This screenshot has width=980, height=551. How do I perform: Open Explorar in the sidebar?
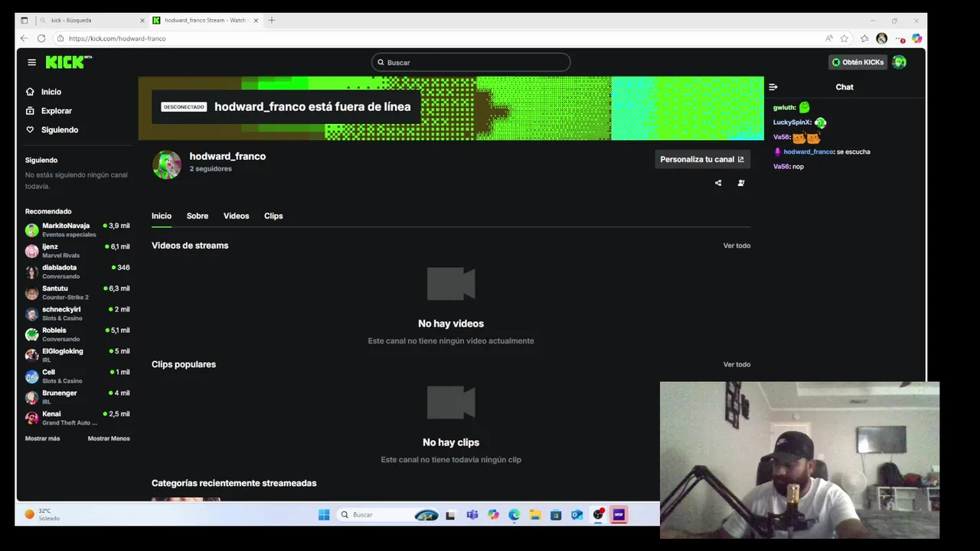[x=49, y=111]
